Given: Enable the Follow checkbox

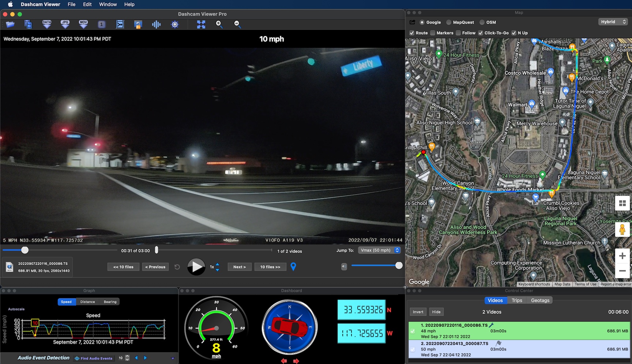Looking at the screenshot, I should (458, 33).
